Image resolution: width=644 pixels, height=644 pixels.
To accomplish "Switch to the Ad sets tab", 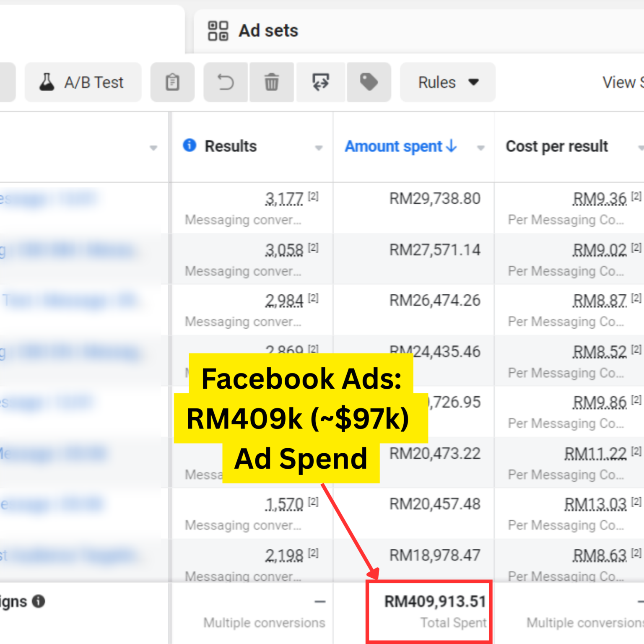I will coord(268,31).
